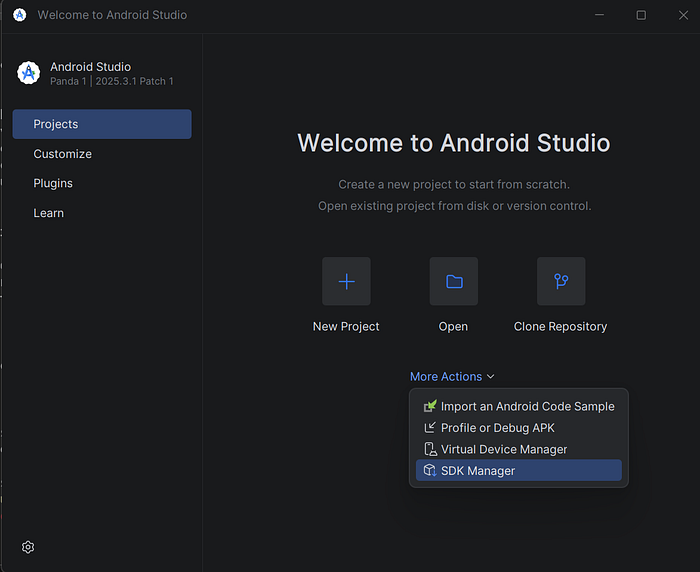Click the SDK Manager cube icon

[430, 470]
